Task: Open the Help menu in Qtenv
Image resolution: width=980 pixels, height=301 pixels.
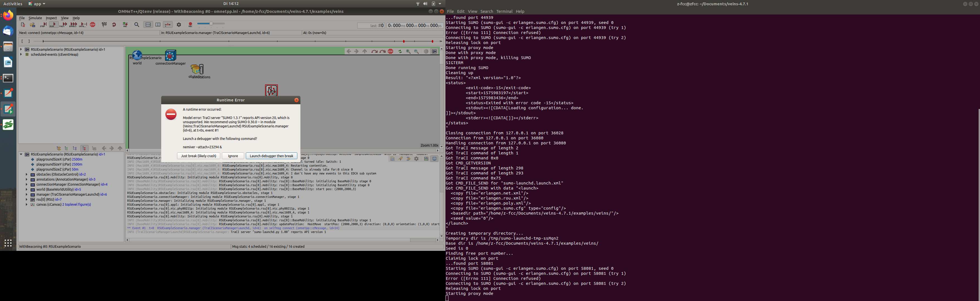Action: [76, 18]
